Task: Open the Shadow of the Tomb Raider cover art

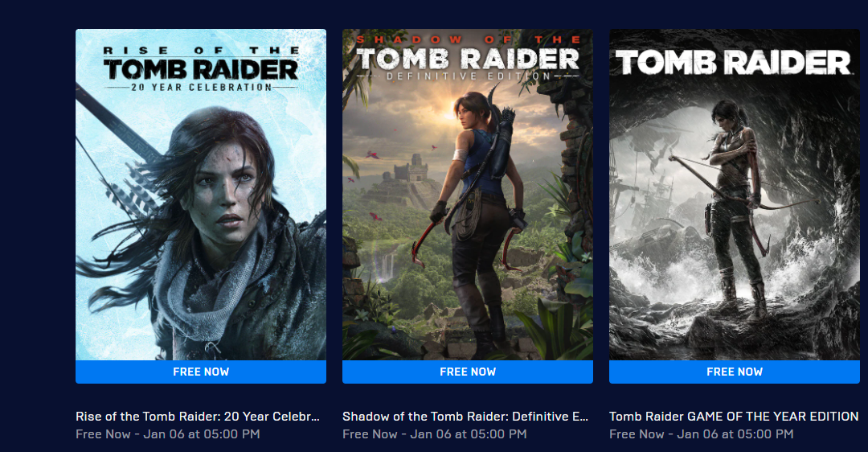Action: (x=467, y=195)
